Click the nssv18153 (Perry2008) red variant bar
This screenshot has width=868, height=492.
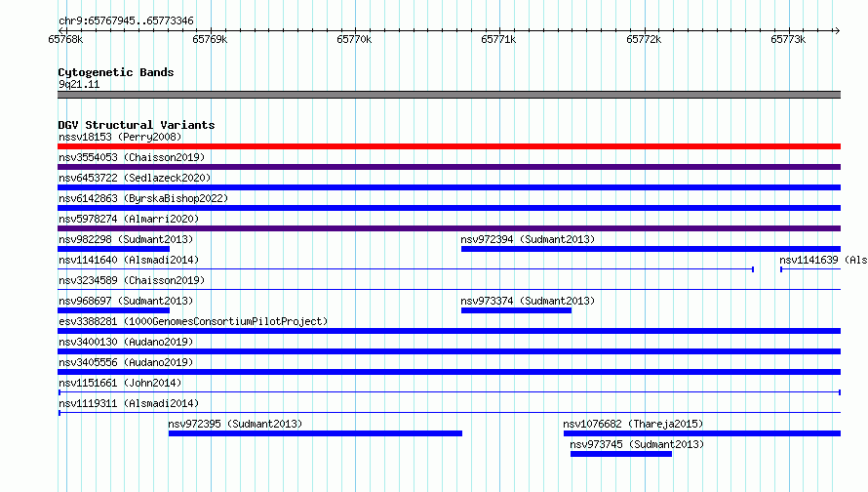pyautogui.click(x=449, y=146)
